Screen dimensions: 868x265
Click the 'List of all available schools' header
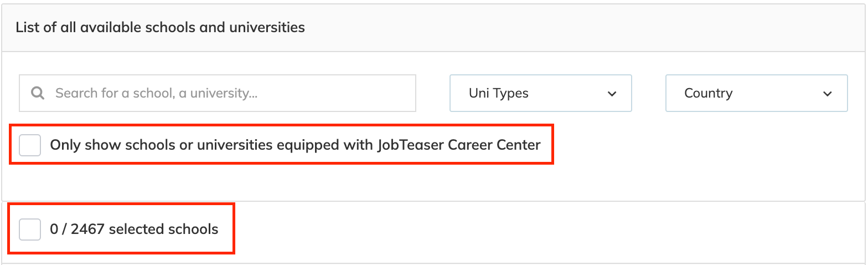click(160, 27)
